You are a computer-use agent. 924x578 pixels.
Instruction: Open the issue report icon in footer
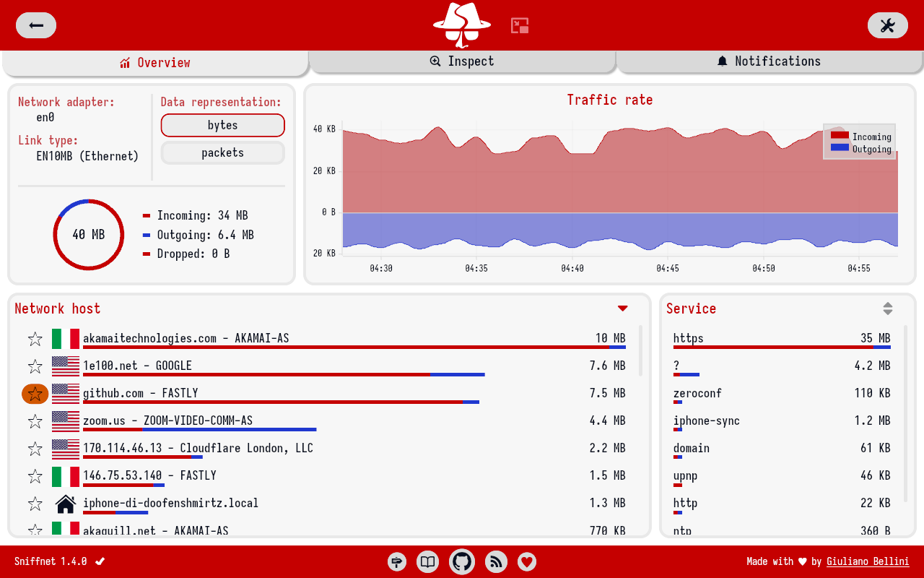pos(397,561)
